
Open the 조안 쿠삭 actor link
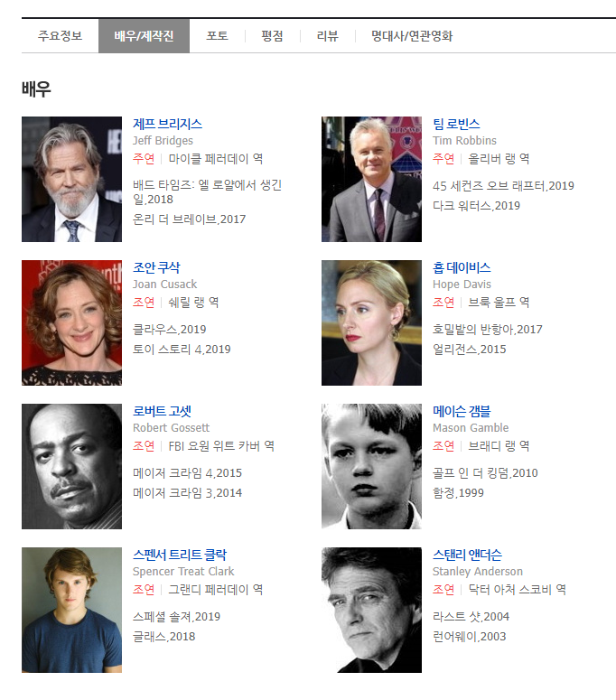point(156,268)
